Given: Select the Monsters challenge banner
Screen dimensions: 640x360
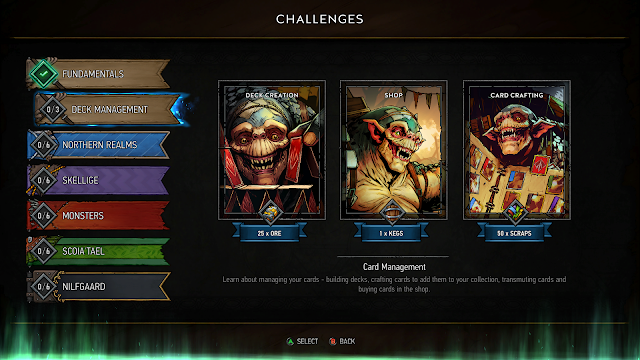Looking at the screenshot, I should click(x=98, y=216).
